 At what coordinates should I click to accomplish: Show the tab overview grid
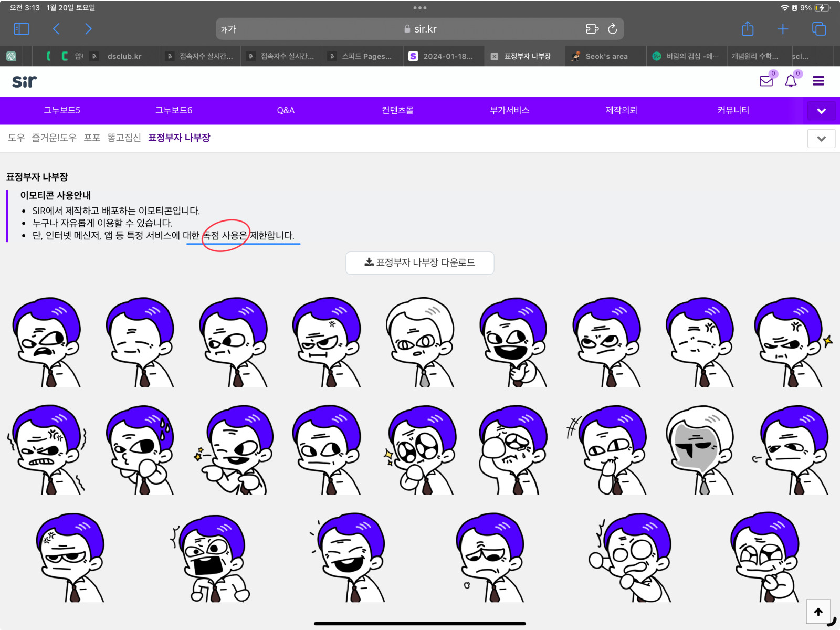click(x=819, y=29)
